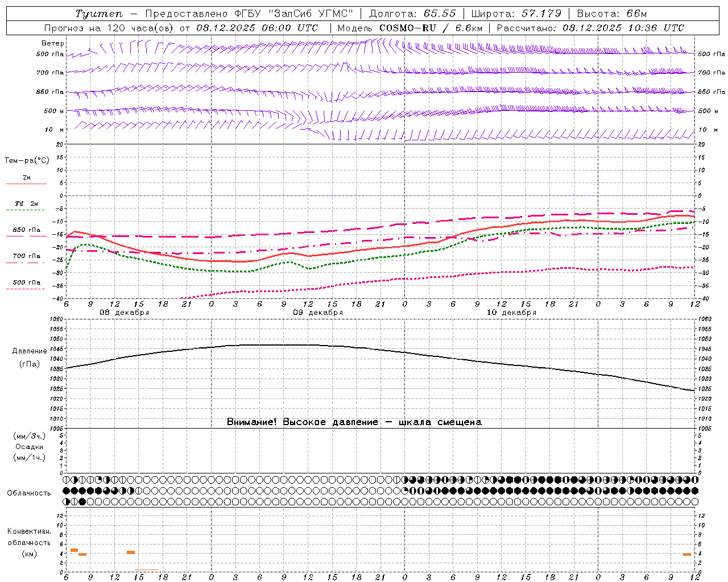Click the (мм/1ч.) precipitation unit label

pyautogui.click(x=30, y=458)
